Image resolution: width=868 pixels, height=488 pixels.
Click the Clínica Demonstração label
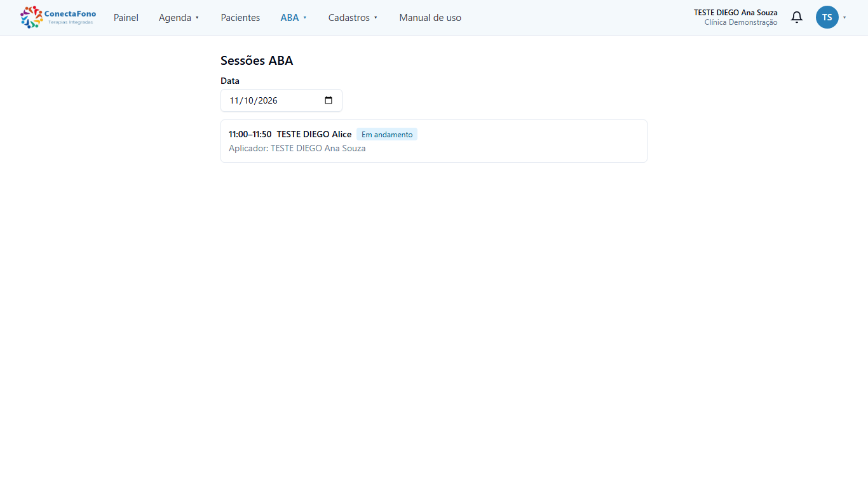click(741, 22)
